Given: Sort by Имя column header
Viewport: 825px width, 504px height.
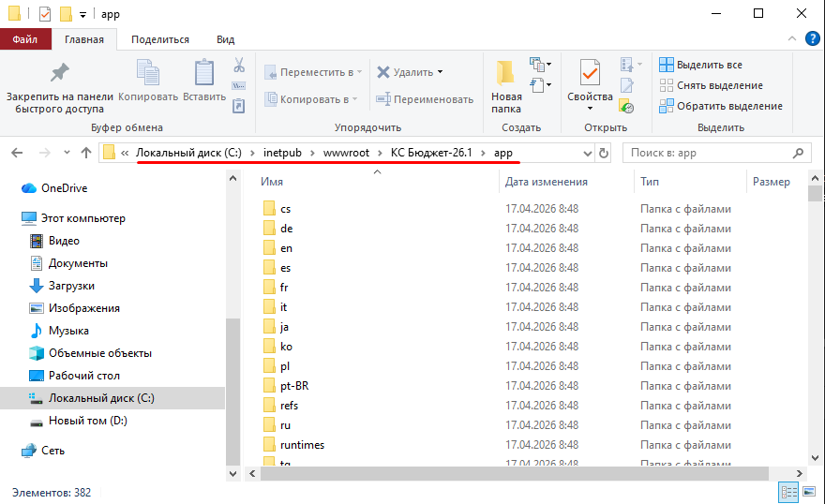Looking at the screenshot, I should point(272,182).
